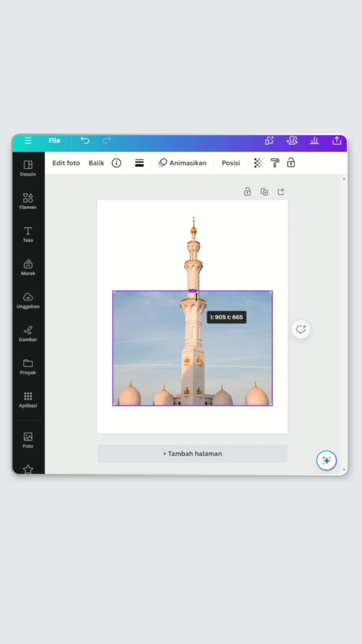Viewport: 362px width, 644px height.
Task: Duplicate the page icon
Action: [x=264, y=192]
